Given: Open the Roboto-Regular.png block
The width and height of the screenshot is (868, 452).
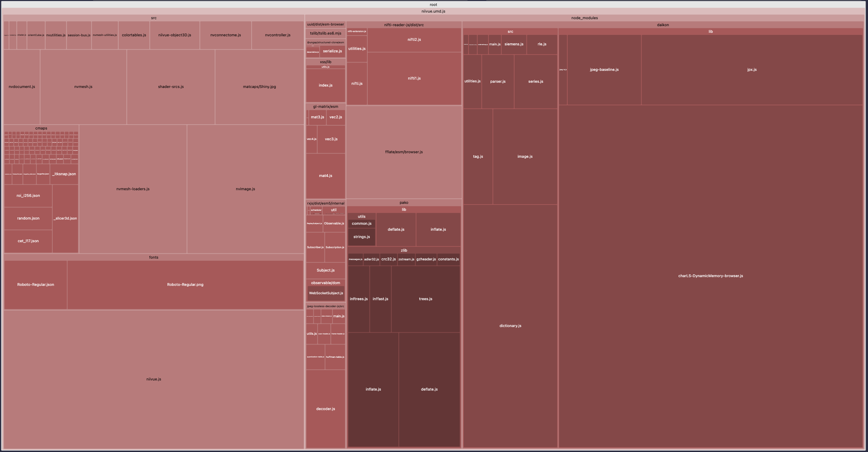Looking at the screenshot, I should click(x=185, y=284).
